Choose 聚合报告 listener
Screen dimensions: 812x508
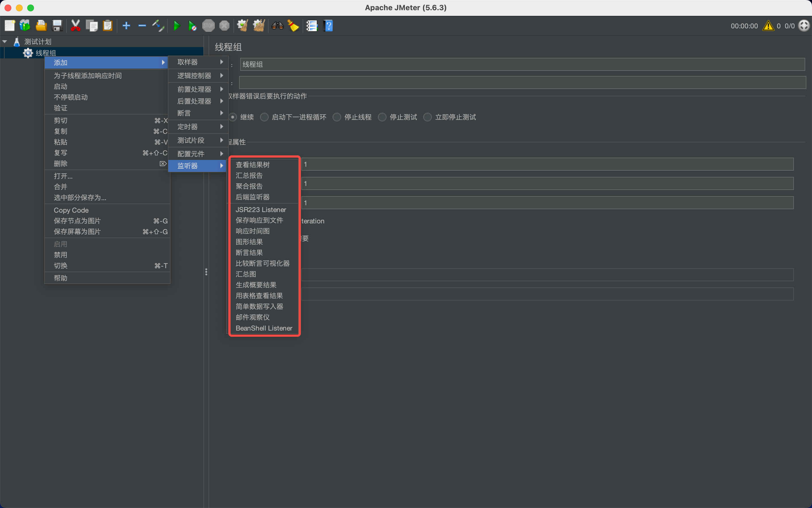click(x=265, y=186)
